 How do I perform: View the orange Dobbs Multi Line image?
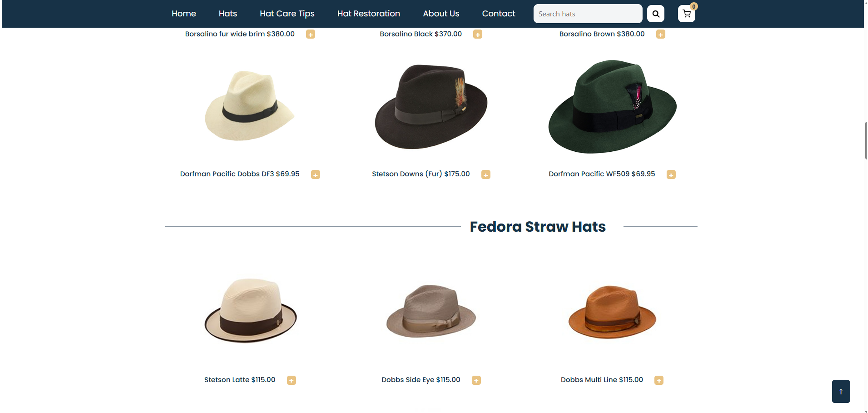coord(612,312)
